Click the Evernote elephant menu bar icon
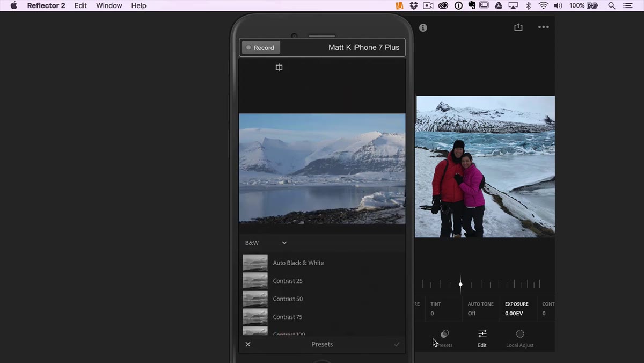Viewport: 644px width, 363px height. [472, 5]
